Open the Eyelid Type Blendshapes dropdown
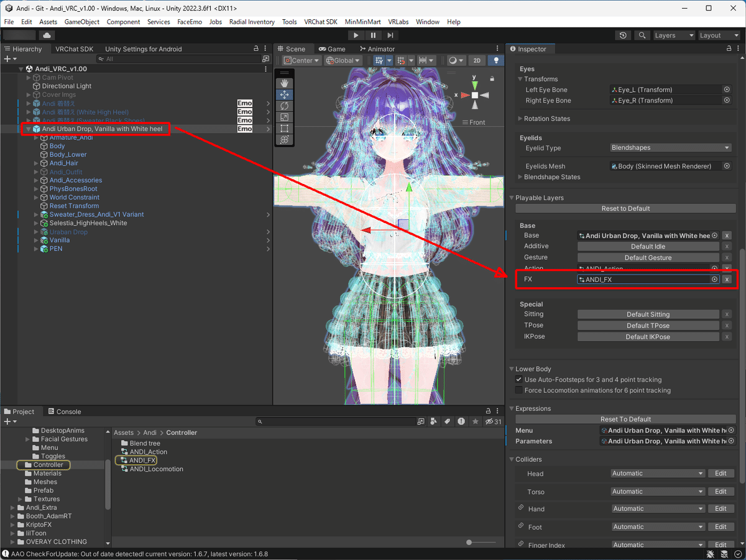The height and width of the screenshot is (560, 746). [x=670, y=147]
